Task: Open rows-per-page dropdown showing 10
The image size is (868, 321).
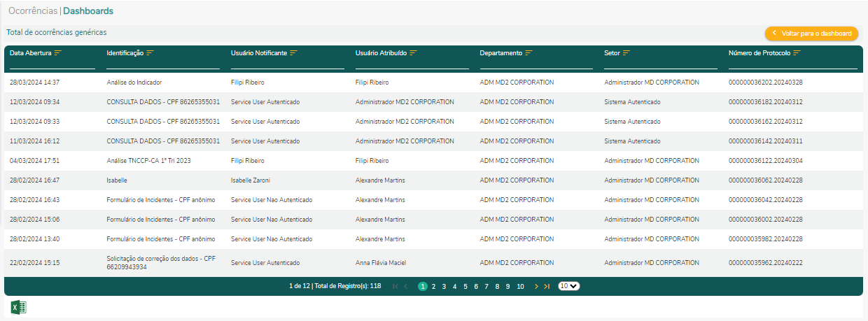Action: (568, 286)
